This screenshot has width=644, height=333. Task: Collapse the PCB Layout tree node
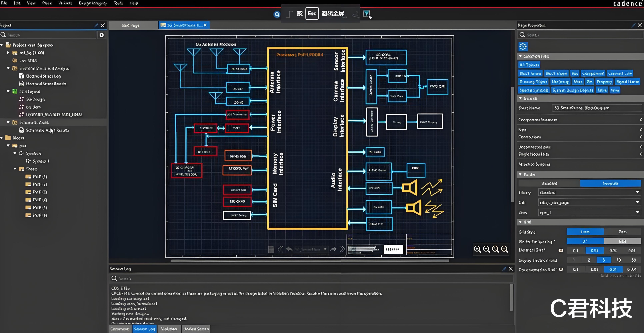[8, 91]
